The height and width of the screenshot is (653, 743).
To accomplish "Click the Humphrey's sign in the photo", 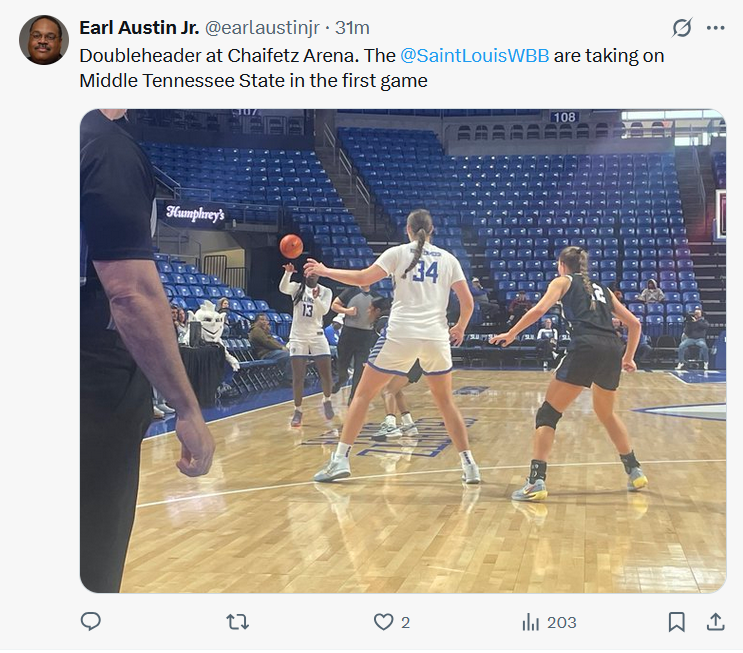I will pos(194,213).
